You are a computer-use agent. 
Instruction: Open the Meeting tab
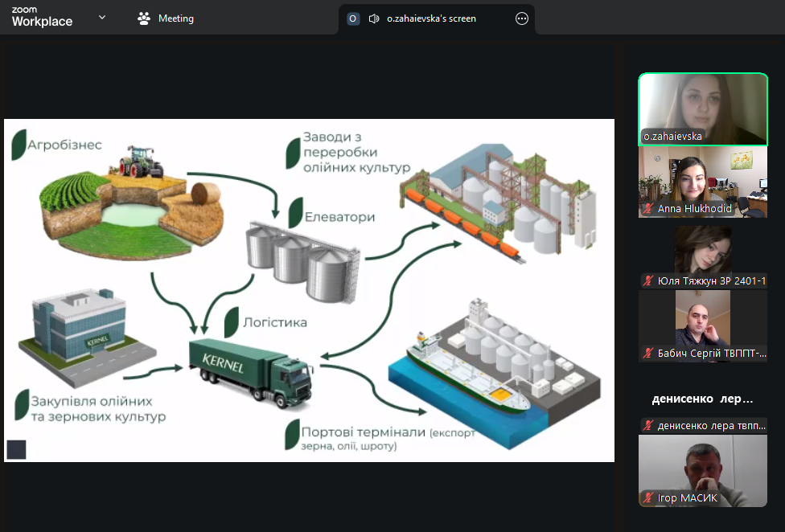tap(166, 18)
